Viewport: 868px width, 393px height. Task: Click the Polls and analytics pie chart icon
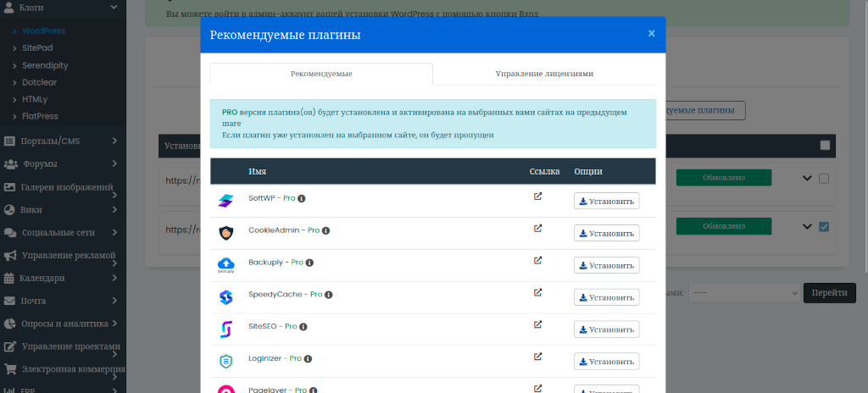(x=8, y=324)
